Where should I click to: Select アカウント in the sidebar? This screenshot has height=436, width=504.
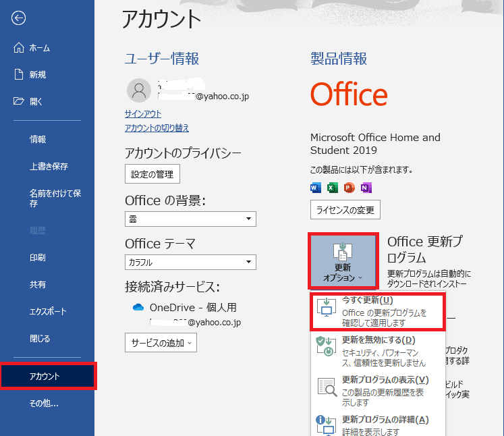coord(47,376)
